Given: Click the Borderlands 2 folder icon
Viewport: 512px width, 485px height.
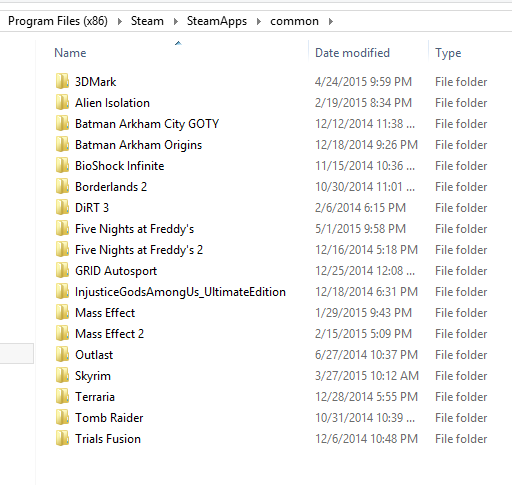Looking at the screenshot, I should pyautogui.click(x=62, y=186).
